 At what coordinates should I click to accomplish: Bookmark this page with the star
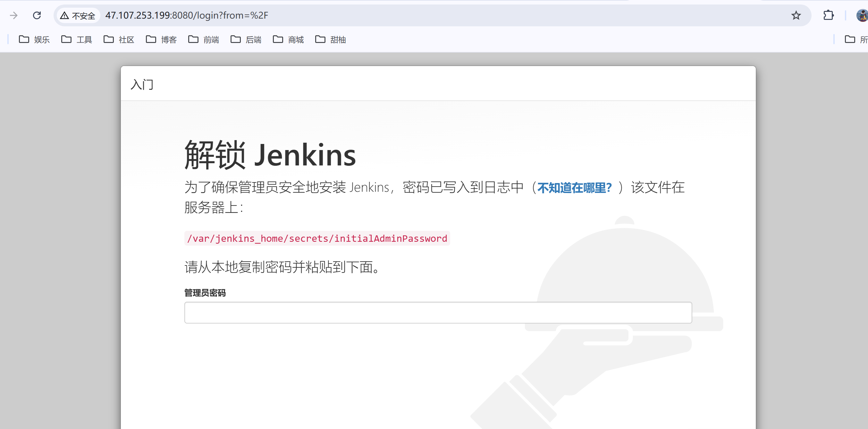pos(796,15)
